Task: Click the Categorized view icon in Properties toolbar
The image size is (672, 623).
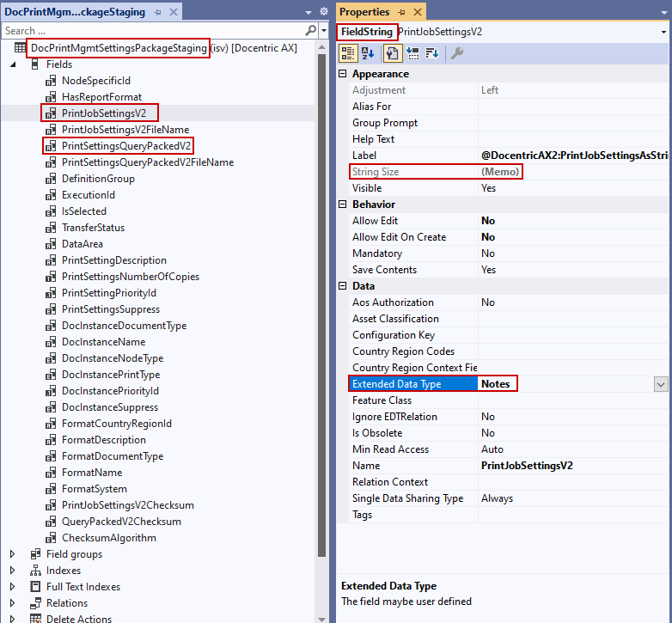Action: (x=347, y=53)
